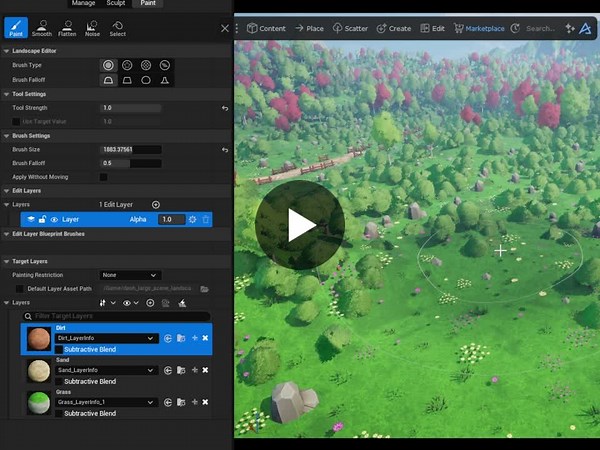Remove the Grass target layer

[205, 402]
